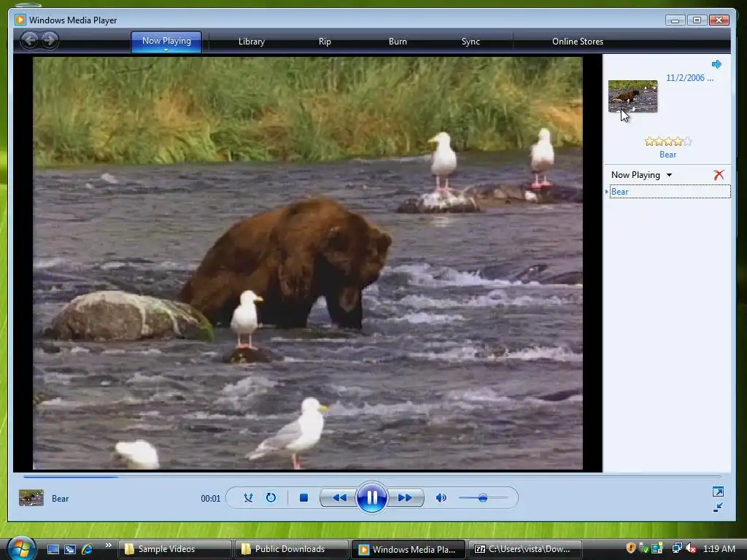Click Windows Media Player taskbar button
This screenshot has width=747, height=560.
coord(409,549)
